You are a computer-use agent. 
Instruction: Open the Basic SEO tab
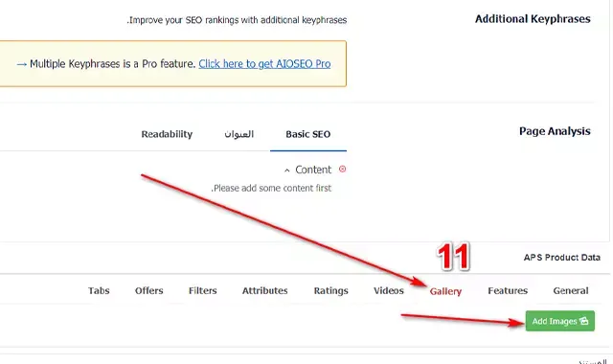coord(308,134)
